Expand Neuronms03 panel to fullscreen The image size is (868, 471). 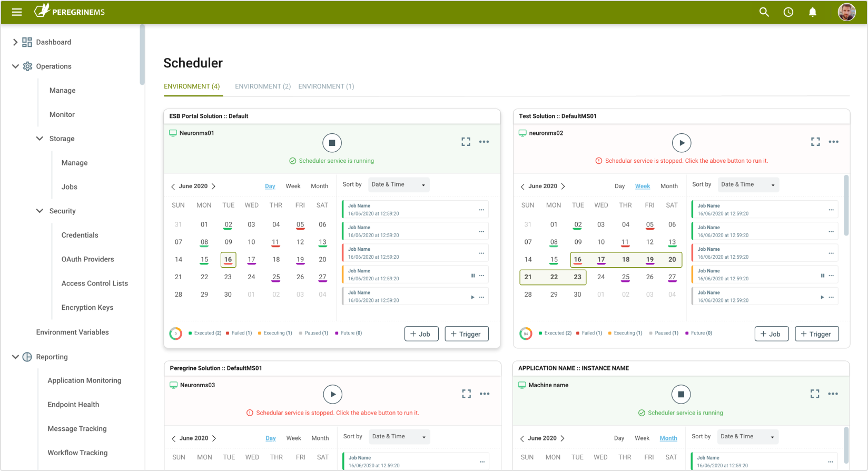click(467, 394)
